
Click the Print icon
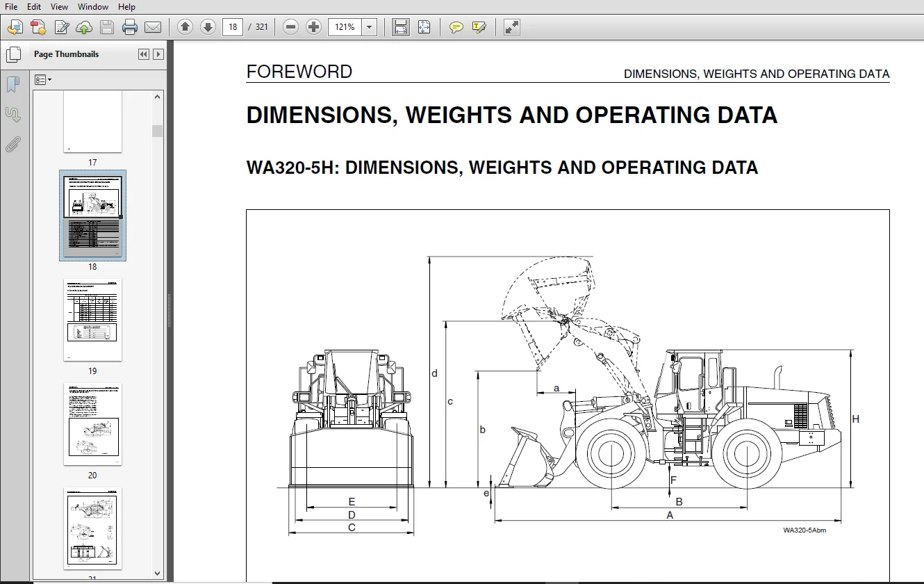coord(130,27)
